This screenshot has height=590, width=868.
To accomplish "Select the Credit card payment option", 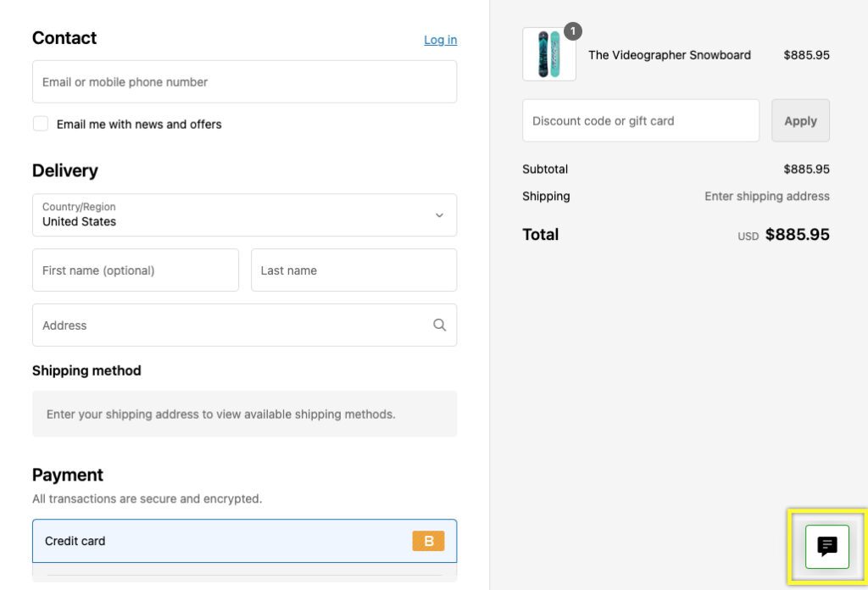I will pos(245,541).
